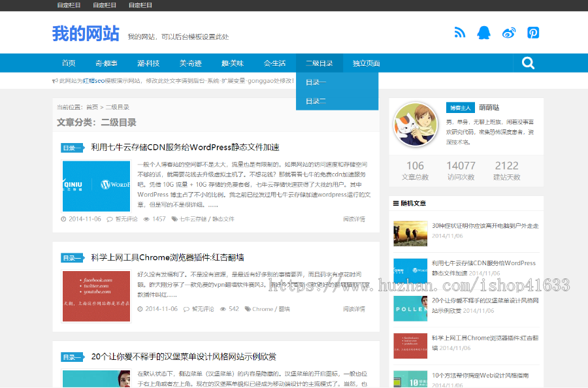Click 目录一 tag beside the 七牛云存储 article
Screen dimensions: 588x388
click(x=72, y=148)
